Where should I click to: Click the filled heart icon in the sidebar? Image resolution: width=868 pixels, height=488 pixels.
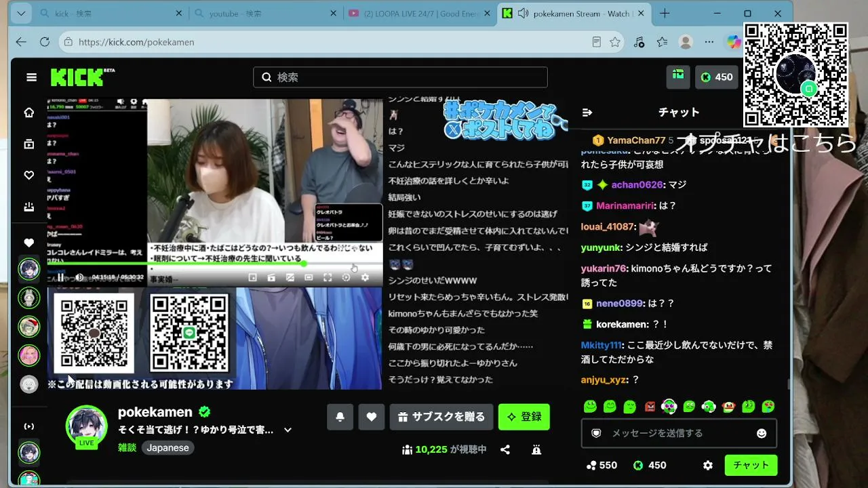point(29,243)
